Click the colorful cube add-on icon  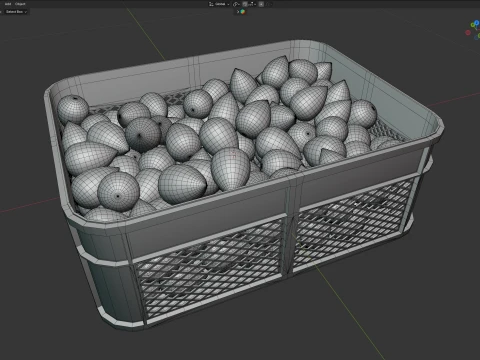[243, 12]
